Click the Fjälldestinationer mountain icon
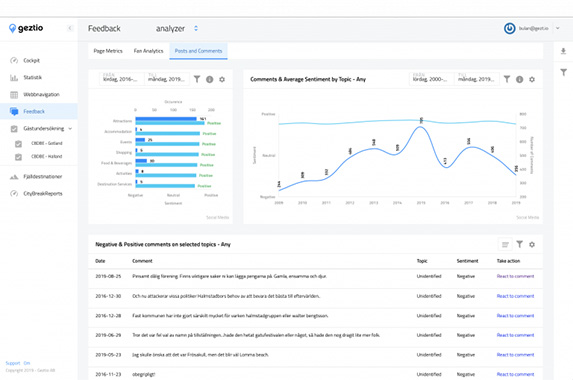This screenshot has height=380, width=573. [14, 177]
